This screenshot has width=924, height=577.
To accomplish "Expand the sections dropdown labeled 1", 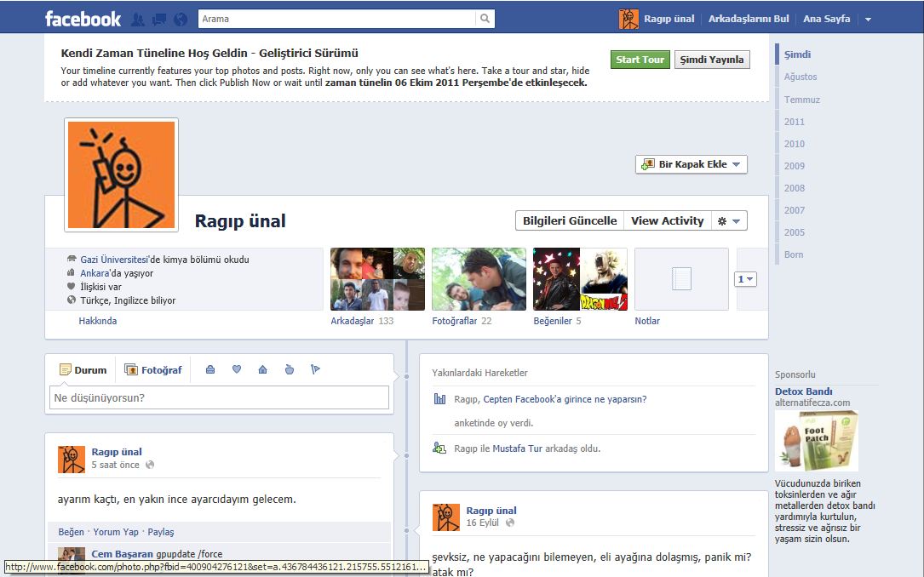I will pos(745,279).
